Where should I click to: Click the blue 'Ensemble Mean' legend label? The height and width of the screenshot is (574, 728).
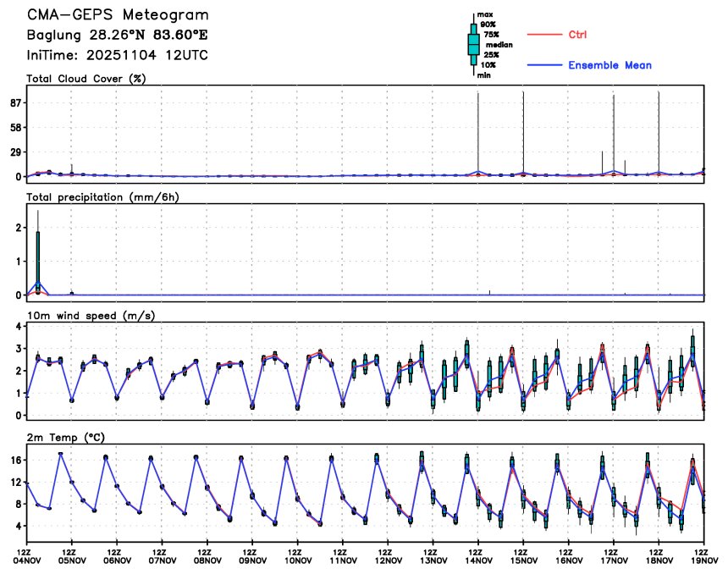(609, 65)
